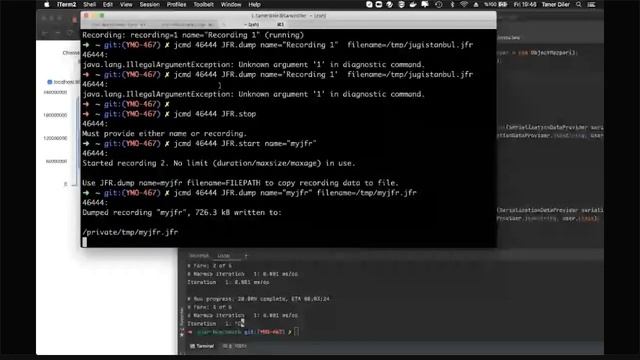Open the Window menu
Viewport: 640px width, 360px height.
[231, 4]
